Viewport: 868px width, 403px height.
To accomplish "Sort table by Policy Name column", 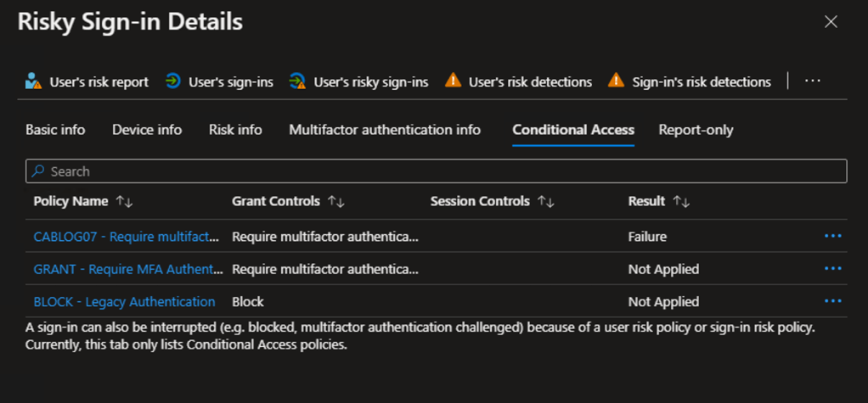I will pyautogui.click(x=125, y=202).
